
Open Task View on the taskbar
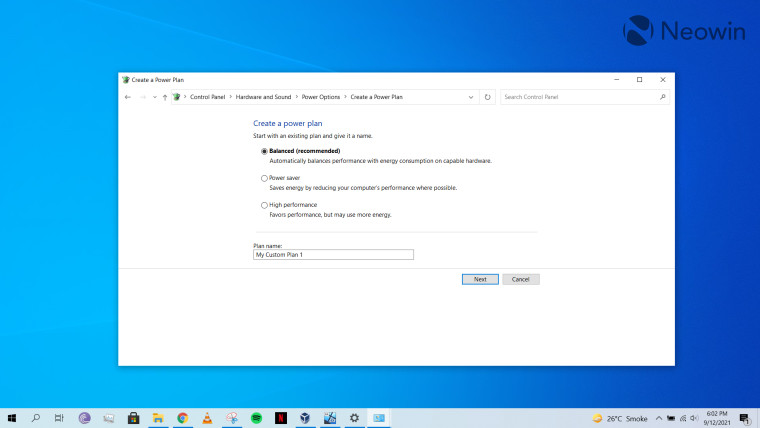coord(59,418)
